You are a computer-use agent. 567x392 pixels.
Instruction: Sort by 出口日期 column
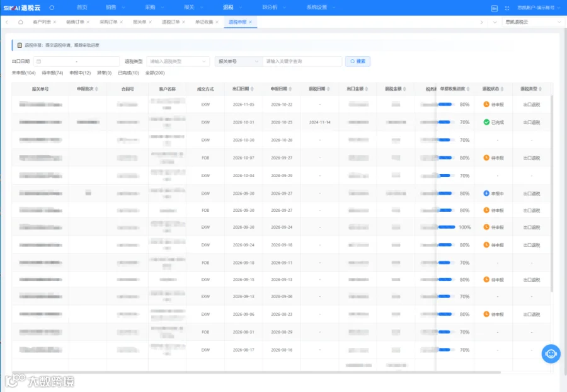tap(252, 89)
